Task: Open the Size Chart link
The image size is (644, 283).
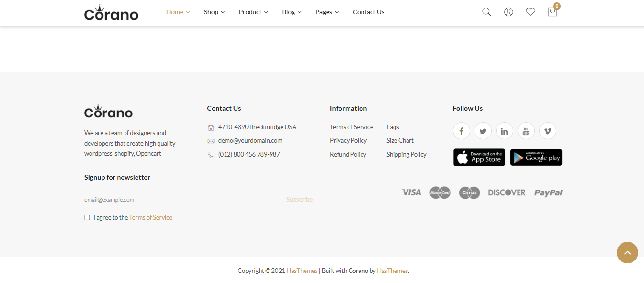Action: coord(400,140)
